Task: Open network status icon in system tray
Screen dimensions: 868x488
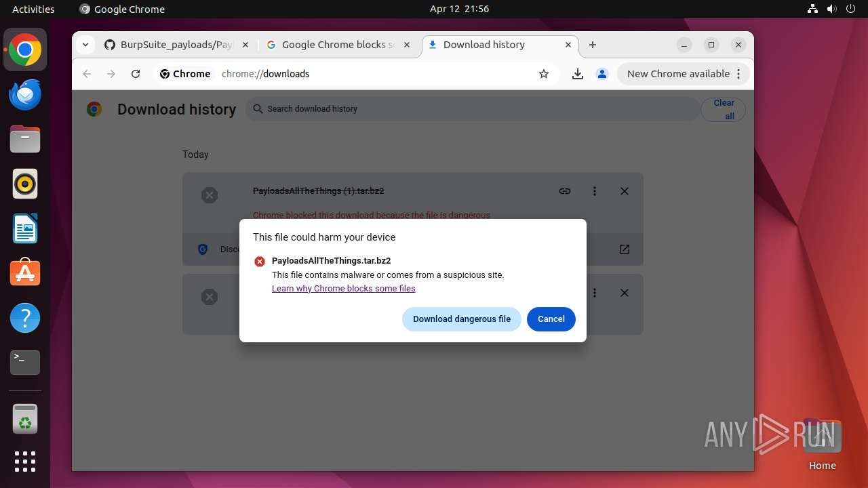Action: click(x=813, y=9)
